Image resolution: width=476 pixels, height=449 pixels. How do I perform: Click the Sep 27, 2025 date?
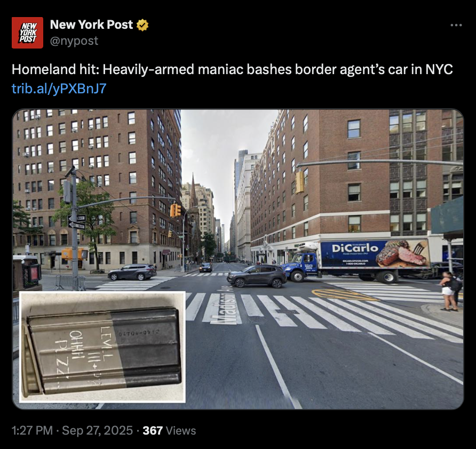tap(98, 430)
